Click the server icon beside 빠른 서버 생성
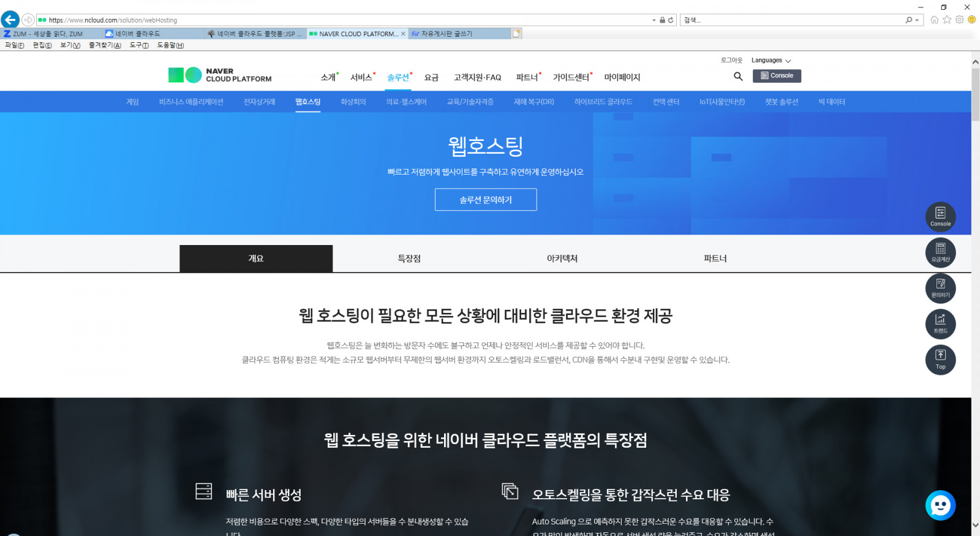This screenshot has height=536, width=980. [x=203, y=491]
